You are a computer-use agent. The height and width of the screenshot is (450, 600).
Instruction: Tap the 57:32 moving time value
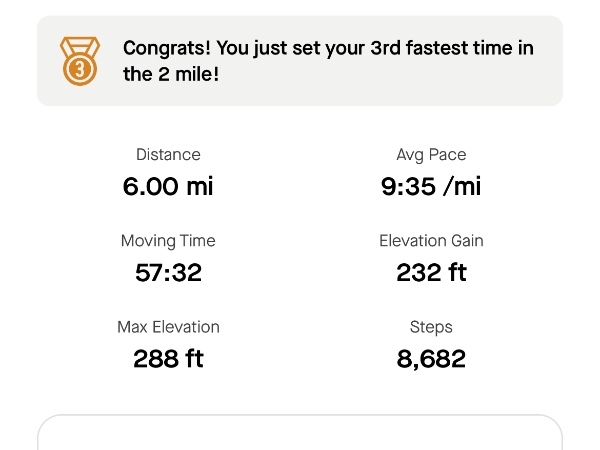pyautogui.click(x=168, y=272)
